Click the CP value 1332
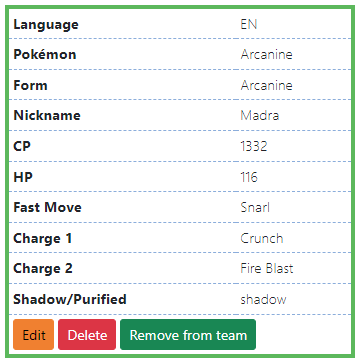The image size is (361, 363). [x=254, y=146]
